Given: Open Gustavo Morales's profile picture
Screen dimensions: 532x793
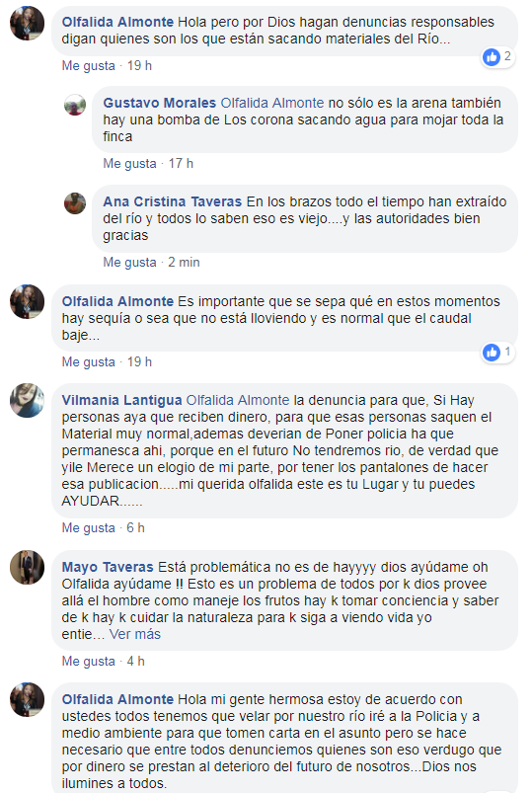Looking at the screenshot, I should pos(75,105).
